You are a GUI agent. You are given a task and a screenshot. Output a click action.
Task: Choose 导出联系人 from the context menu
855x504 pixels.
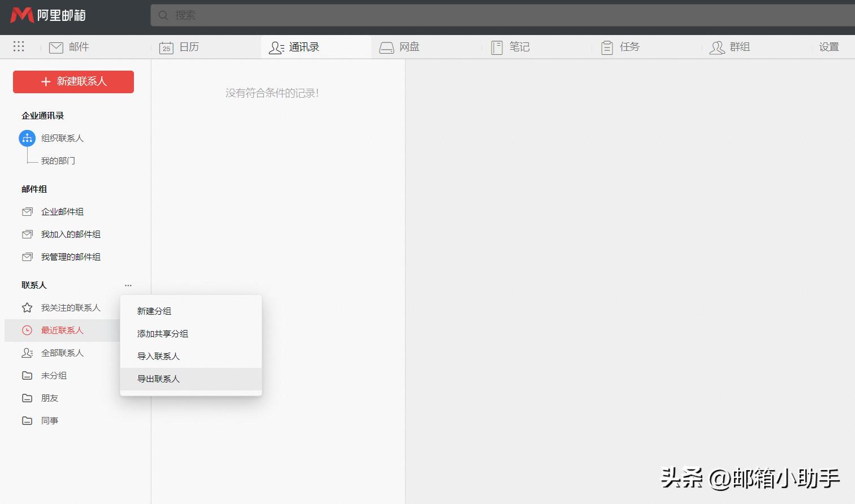(x=158, y=379)
